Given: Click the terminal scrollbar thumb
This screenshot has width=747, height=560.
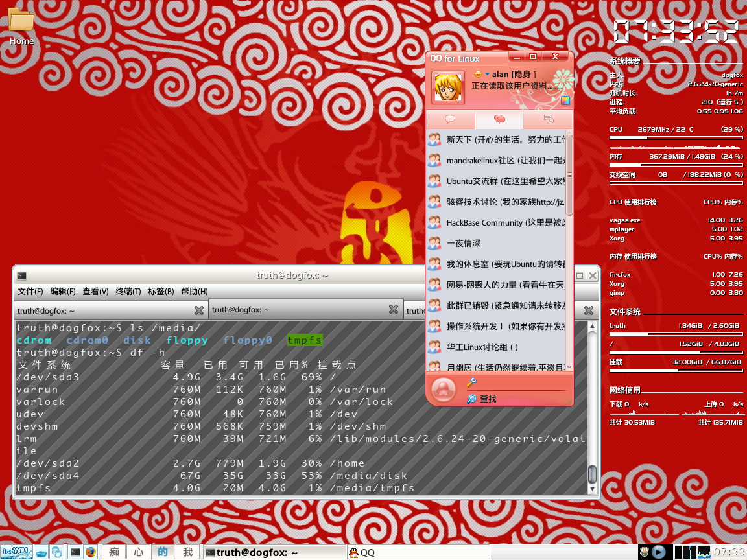Looking at the screenshot, I should (591, 473).
